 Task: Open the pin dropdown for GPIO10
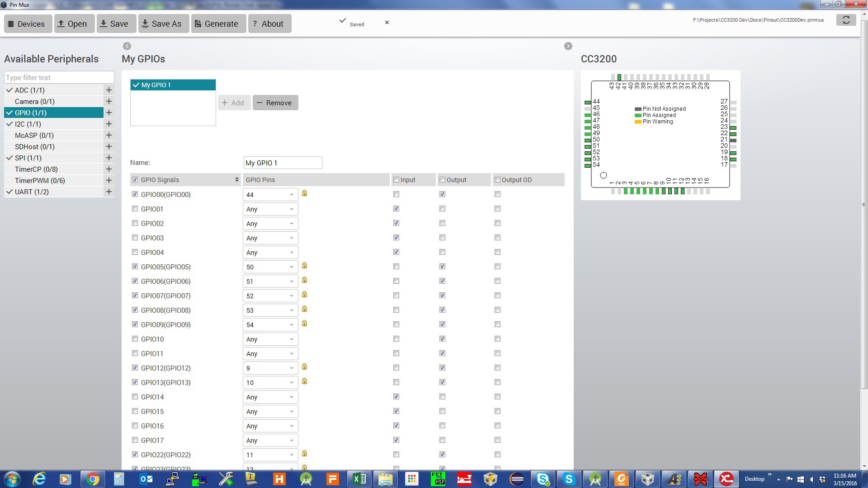pyautogui.click(x=270, y=339)
